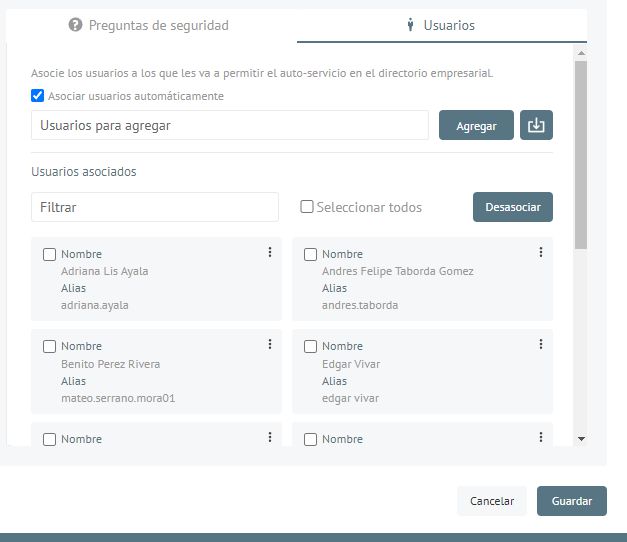Click scrollbar up arrow in users list
The width and height of the screenshot is (627, 542).
click(x=581, y=53)
